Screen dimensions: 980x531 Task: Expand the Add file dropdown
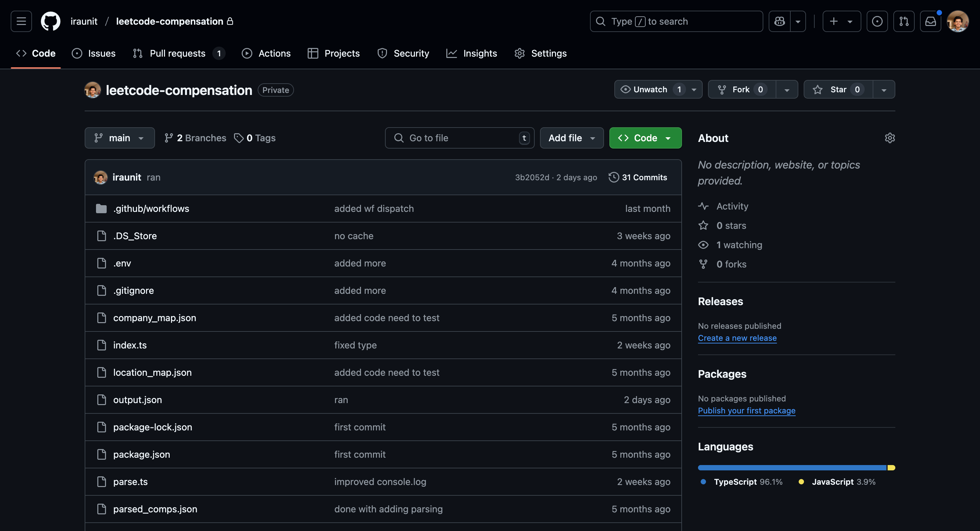[571, 138]
